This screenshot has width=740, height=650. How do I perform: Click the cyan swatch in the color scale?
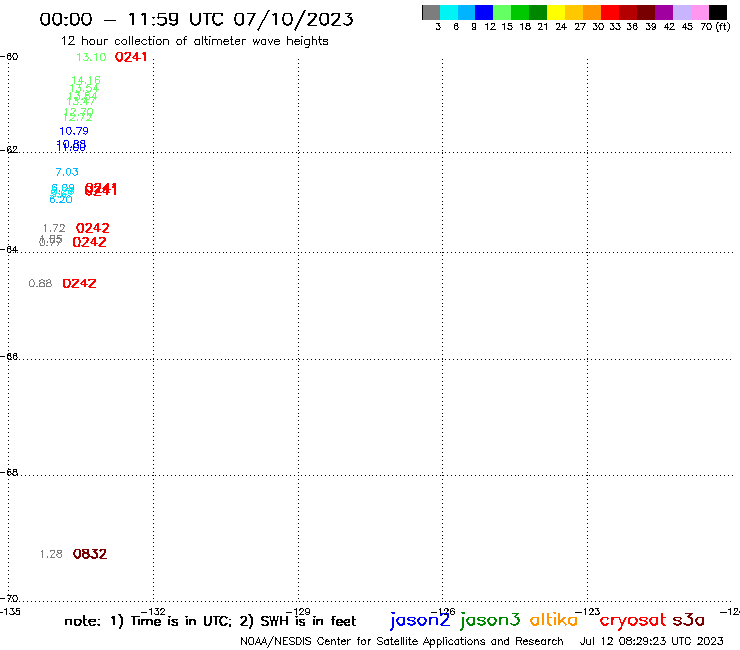pyautogui.click(x=449, y=12)
